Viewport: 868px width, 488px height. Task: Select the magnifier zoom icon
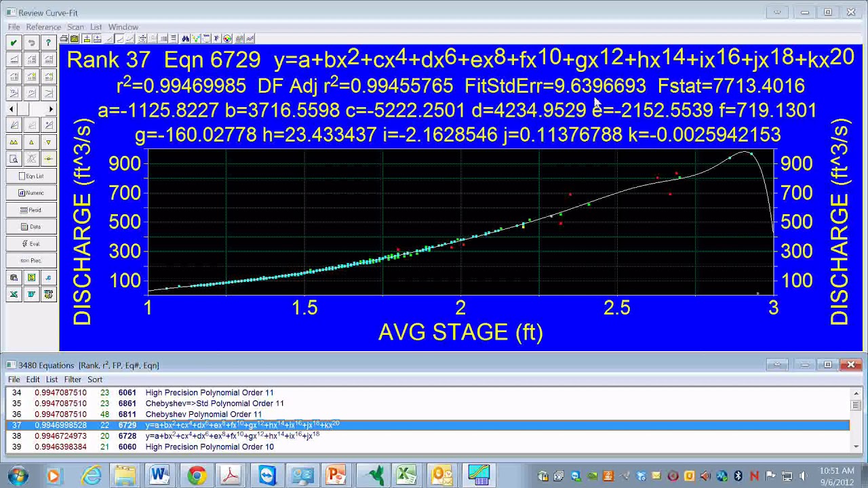coord(14,159)
